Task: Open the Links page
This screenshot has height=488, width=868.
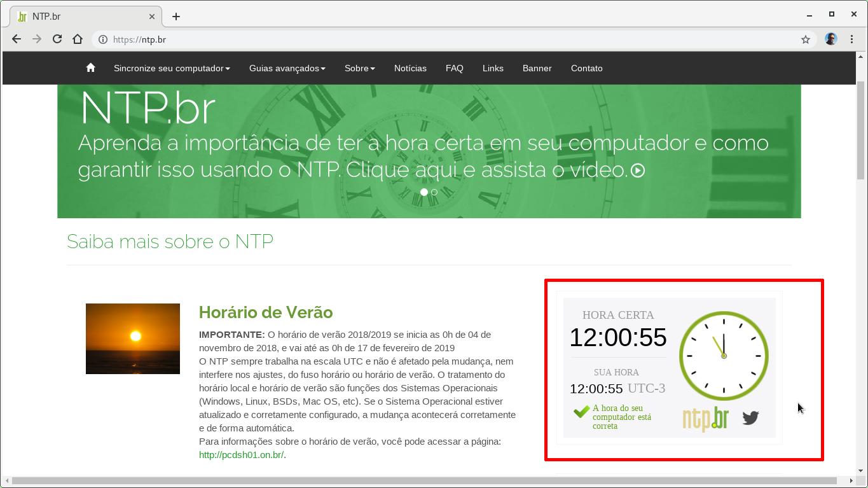Action: [493, 68]
